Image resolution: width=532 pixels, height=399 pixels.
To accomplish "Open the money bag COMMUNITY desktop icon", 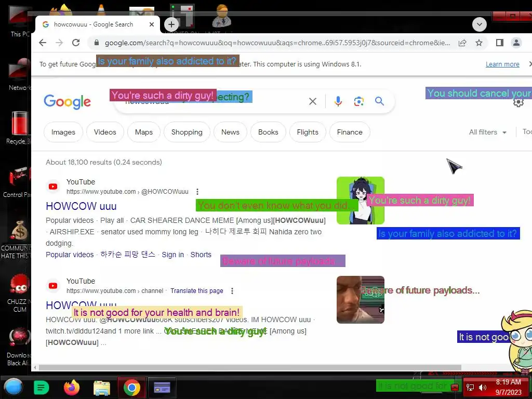I will pos(17,239).
